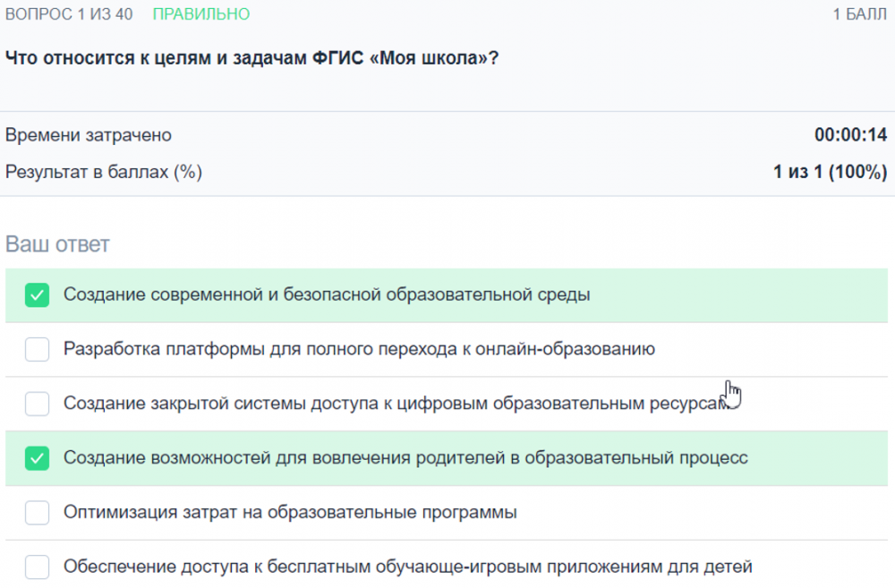Click the answer text «Создание современной и безопасной образовательной среды»
Viewport: 895px width, 588px height.
(327, 294)
